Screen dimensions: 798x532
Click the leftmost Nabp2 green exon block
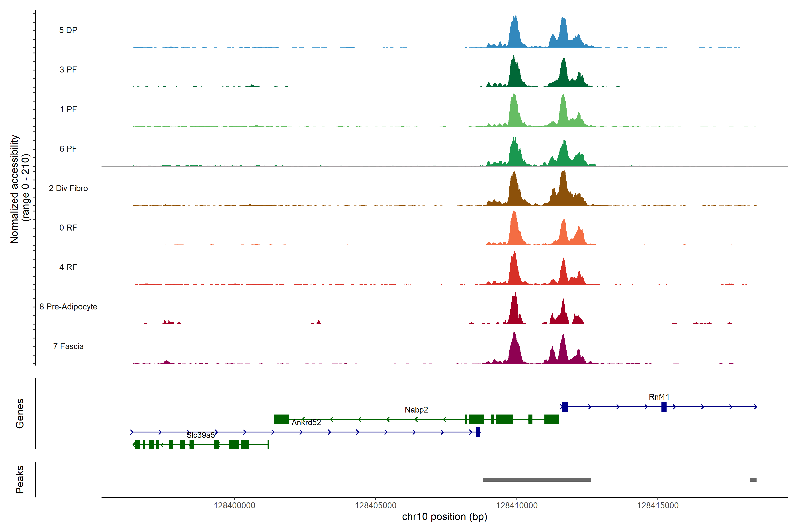pos(281,419)
